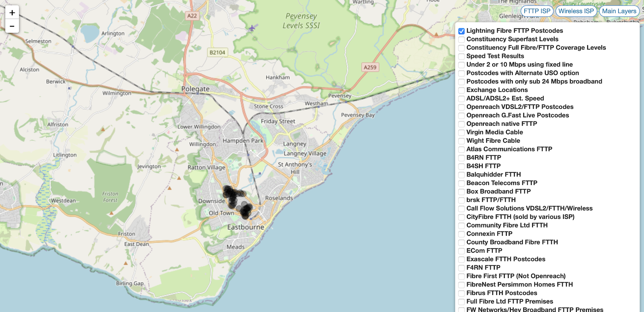644x312 pixels.
Task: Click the black FTTP postcode cluster near Downside
Action: click(x=231, y=195)
